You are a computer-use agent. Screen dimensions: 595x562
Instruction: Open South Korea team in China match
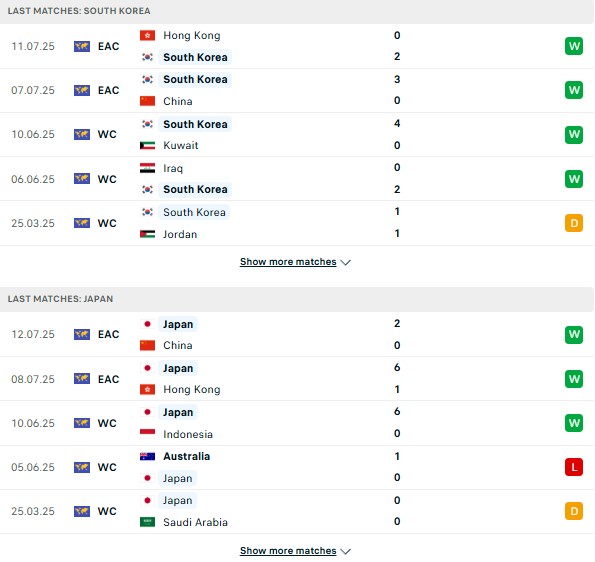195,79
